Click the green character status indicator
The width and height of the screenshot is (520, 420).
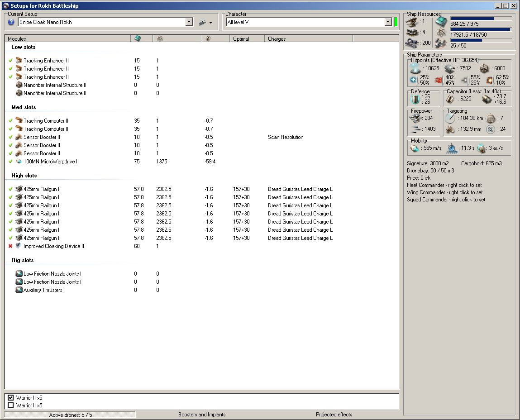(396, 22)
